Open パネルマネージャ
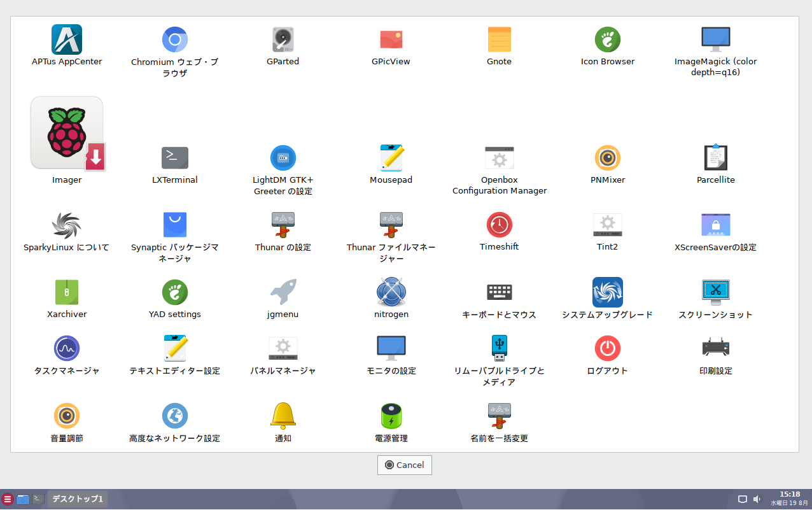Image resolution: width=812 pixels, height=510 pixels. point(283,348)
